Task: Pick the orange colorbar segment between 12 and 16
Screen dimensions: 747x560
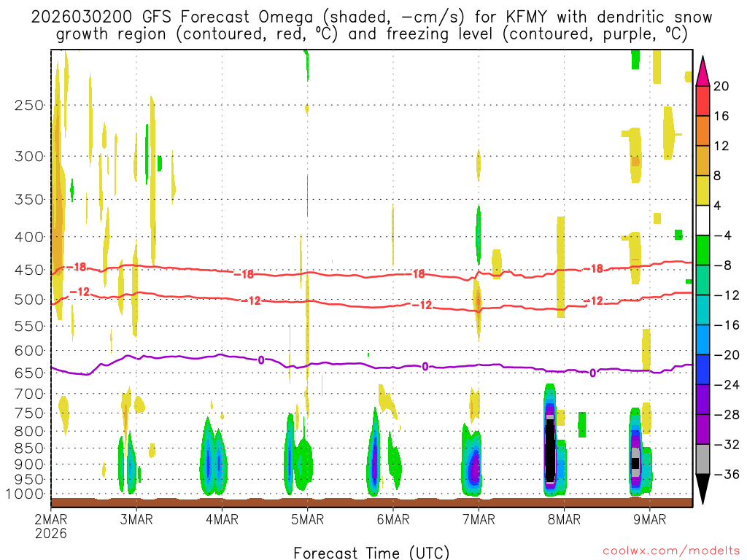Action: pos(703,131)
